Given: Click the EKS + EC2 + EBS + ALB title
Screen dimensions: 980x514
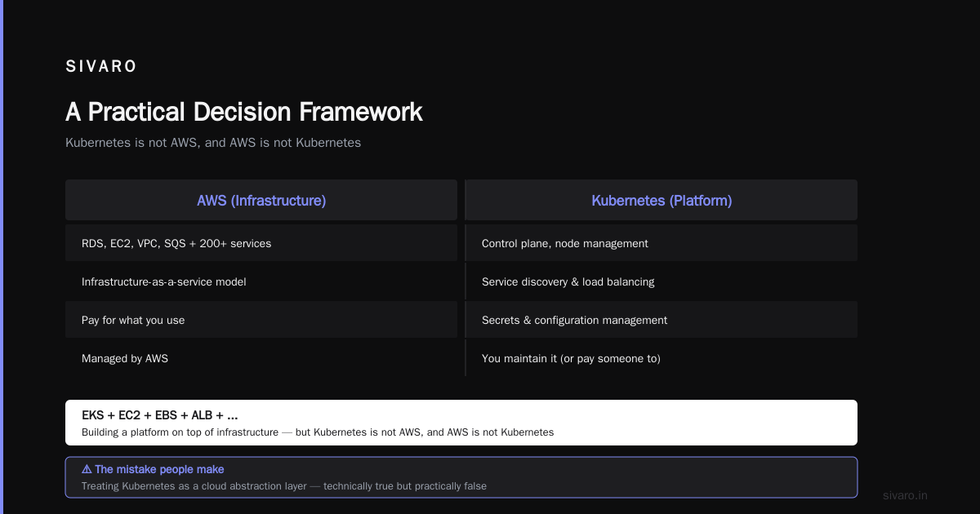Looking at the screenshot, I should pos(160,415).
